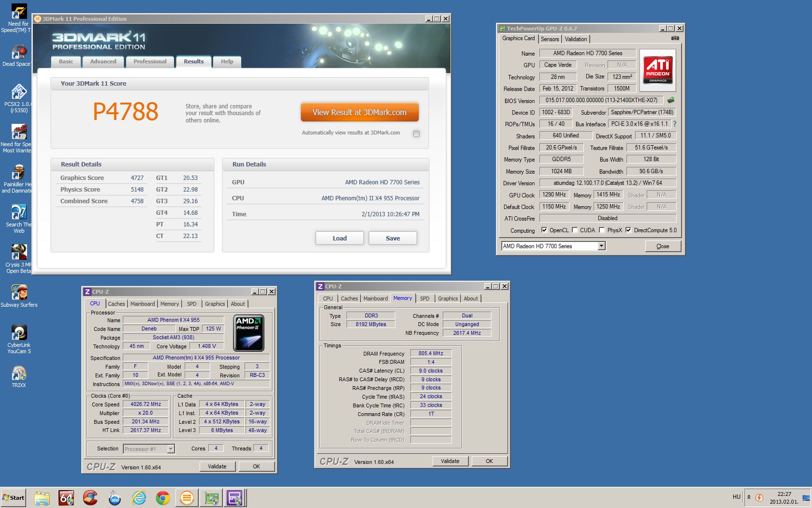The image size is (812, 508).
Task: Click the HU language indicator
Action: 736,497
